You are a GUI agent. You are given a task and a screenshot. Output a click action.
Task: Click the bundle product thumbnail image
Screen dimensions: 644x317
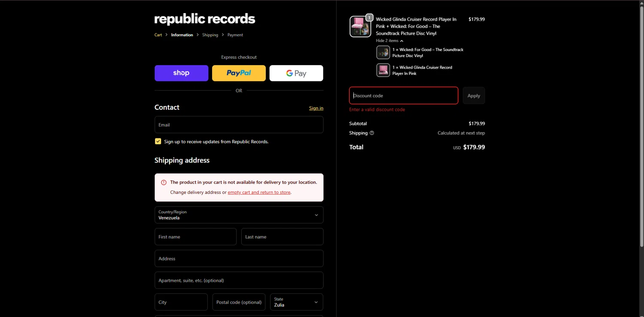(360, 27)
